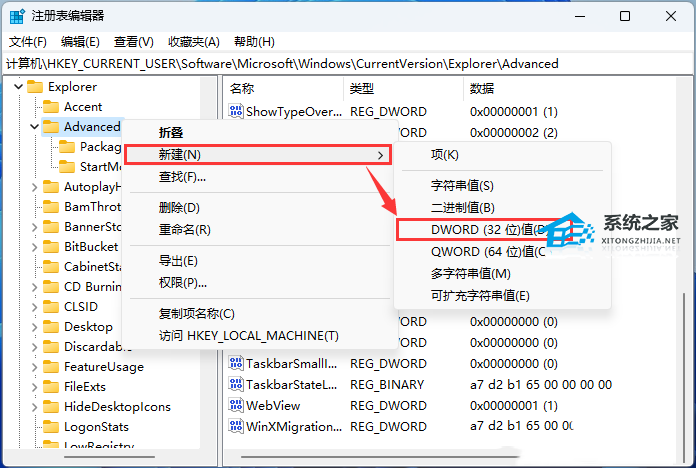Collapse the Advanced tree node
The width and height of the screenshot is (696, 468).
(x=34, y=127)
